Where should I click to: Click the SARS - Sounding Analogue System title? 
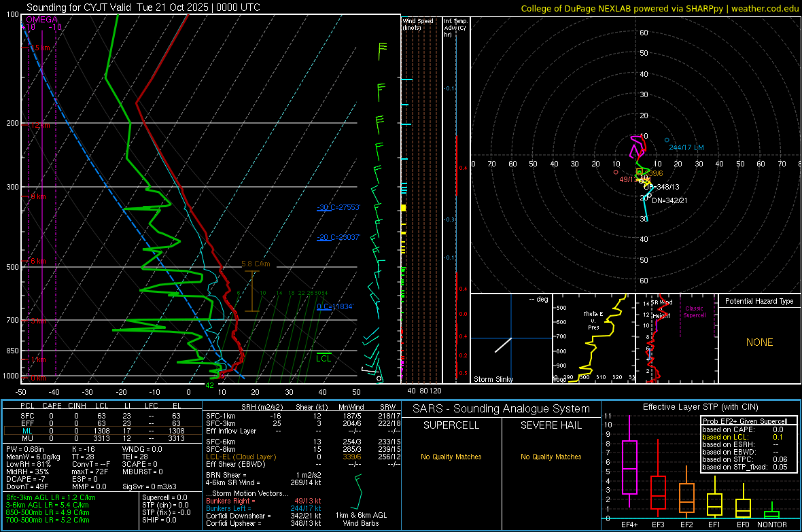click(x=502, y=409)
